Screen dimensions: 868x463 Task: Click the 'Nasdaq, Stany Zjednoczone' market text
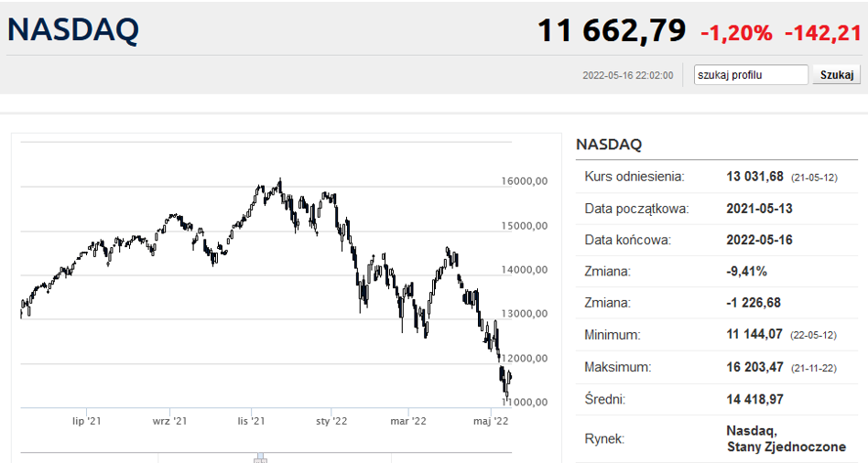(786, 438)
